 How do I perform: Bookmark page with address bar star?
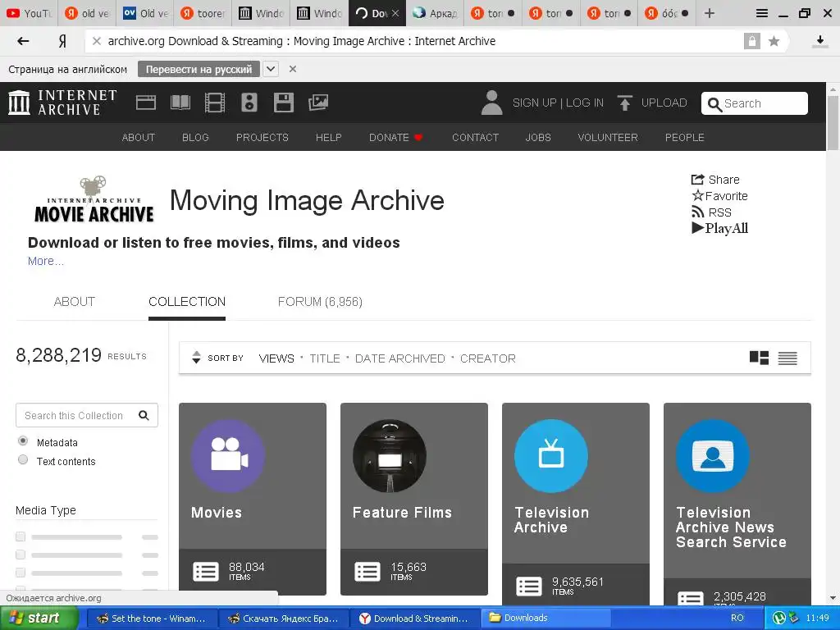(774, 41)
